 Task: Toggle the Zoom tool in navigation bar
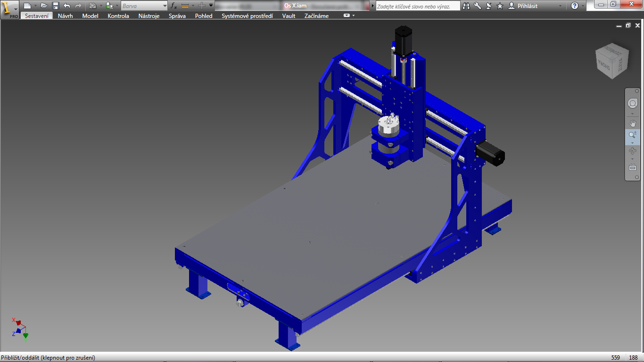tap(633, 136)
